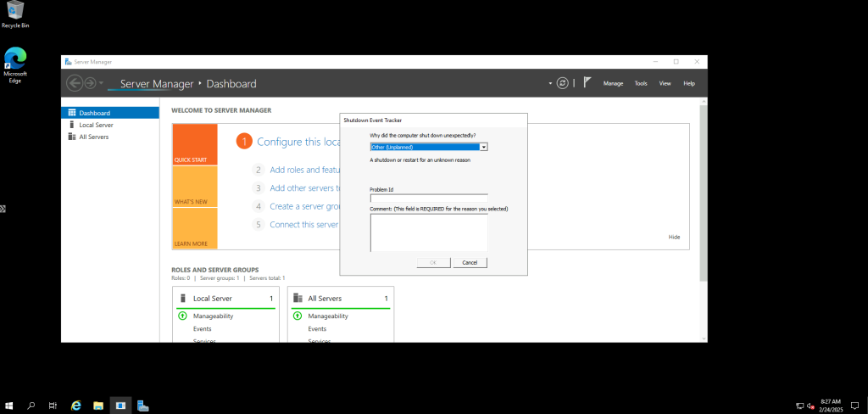Click the WHAT'S NEW tile
868x414 pixels.
(195, 187)
